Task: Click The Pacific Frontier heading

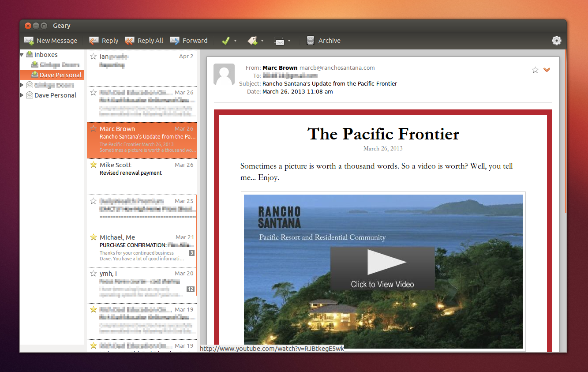Action: (383, 134)
